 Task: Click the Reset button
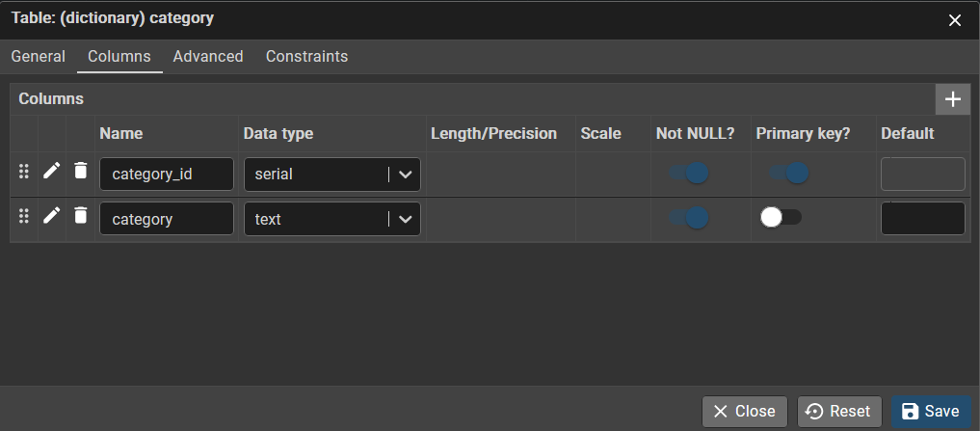coord(839,411)
